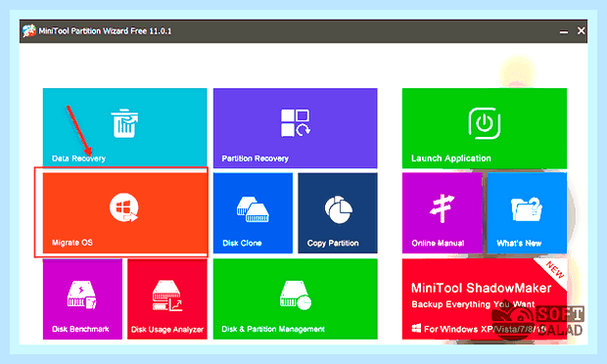The image size is (607, 364).
Task: Click the "Partition Recovery" label
Action: click(x=256, y=159)
